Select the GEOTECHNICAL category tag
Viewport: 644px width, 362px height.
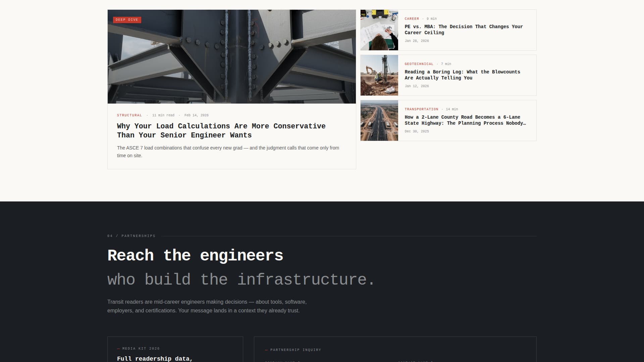tap(419, 64)
